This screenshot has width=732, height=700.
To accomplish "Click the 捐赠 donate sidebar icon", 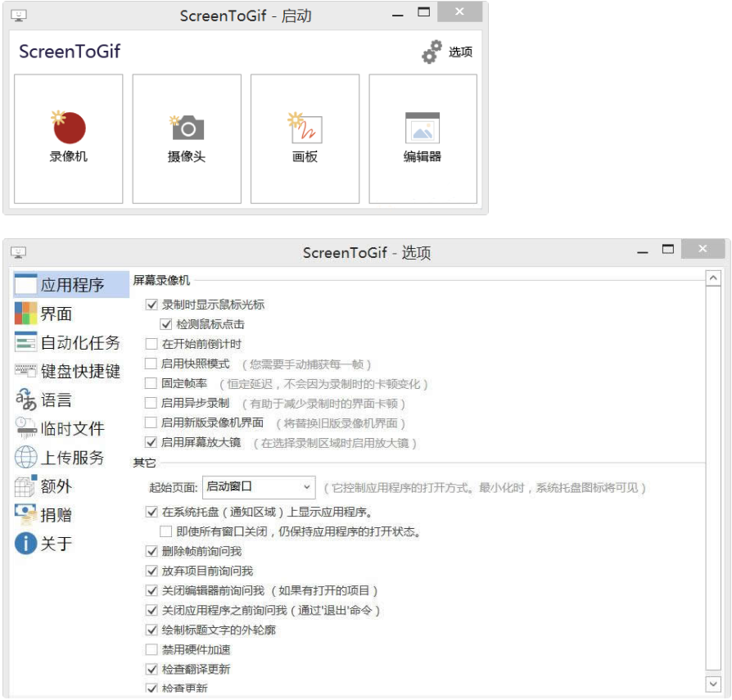I will 26,515.
